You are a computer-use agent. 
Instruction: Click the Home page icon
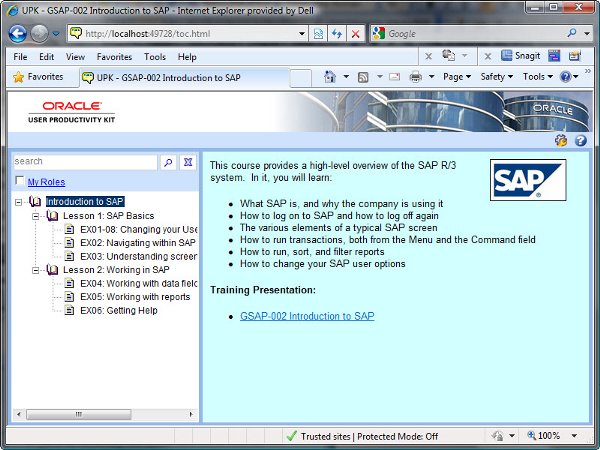pyautogui.click(x=330, y=77)
